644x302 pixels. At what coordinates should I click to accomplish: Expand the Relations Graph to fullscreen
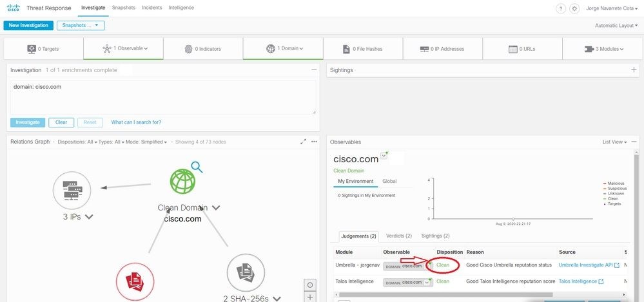303,142
